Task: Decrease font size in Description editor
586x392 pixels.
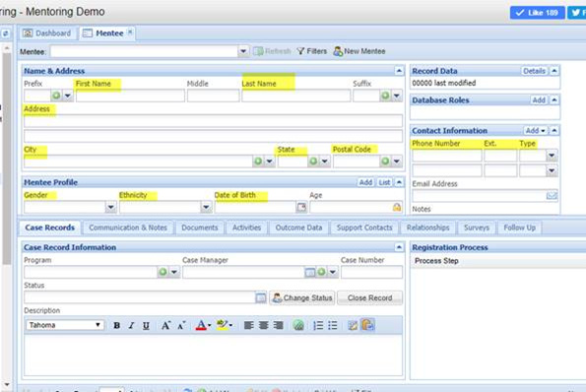Action: click(x=181, y=325)
